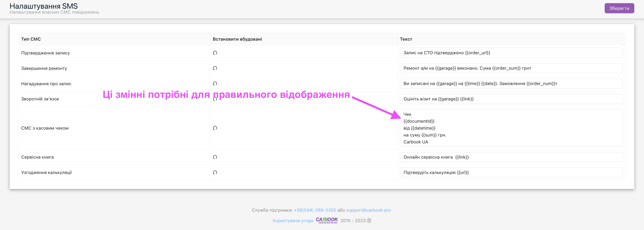This screenshot has height=230, width=644.
Task: Open the support@carbook.pro email link
Action: tap(368, 210)
